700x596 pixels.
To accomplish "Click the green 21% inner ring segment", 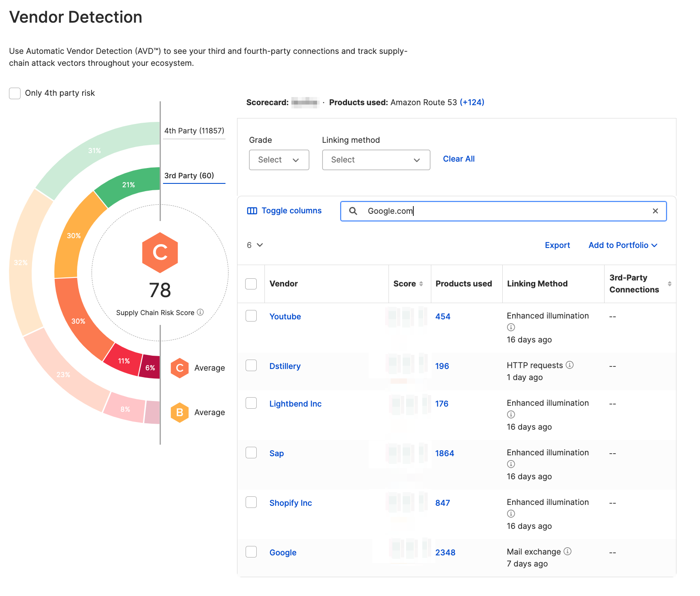I will coord(128,185).
